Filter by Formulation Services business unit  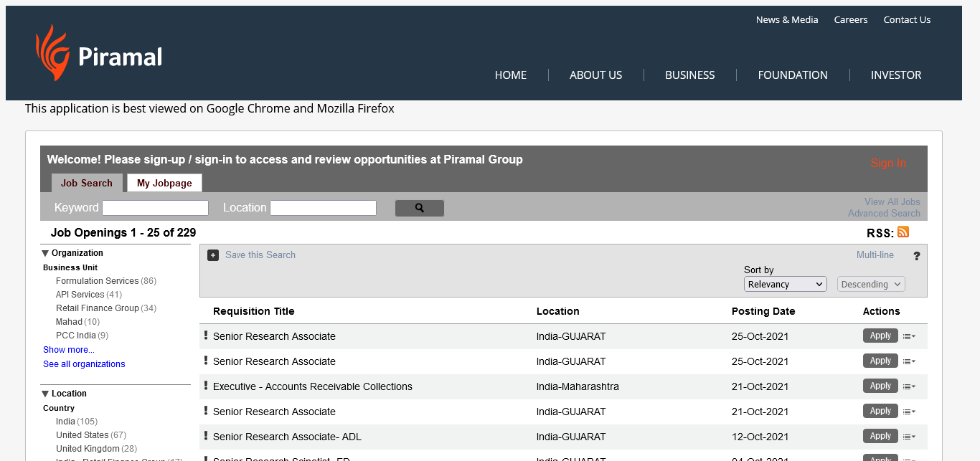point(97,281)
